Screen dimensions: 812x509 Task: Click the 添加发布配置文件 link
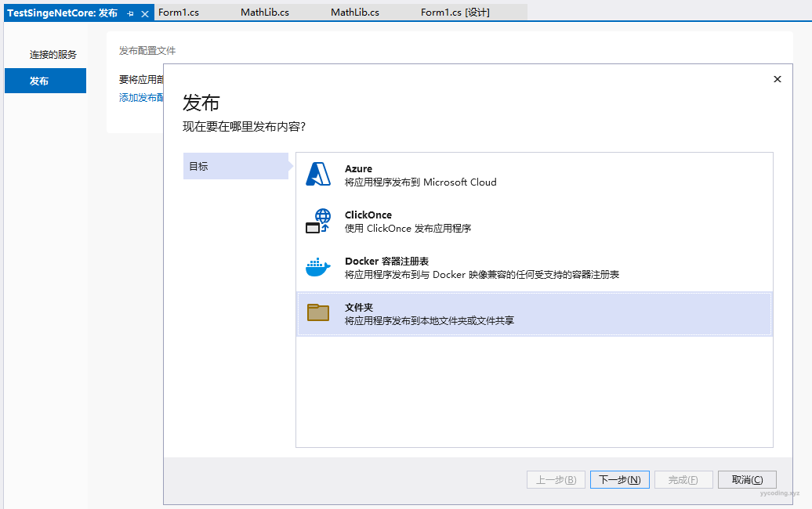pos(141,98)
